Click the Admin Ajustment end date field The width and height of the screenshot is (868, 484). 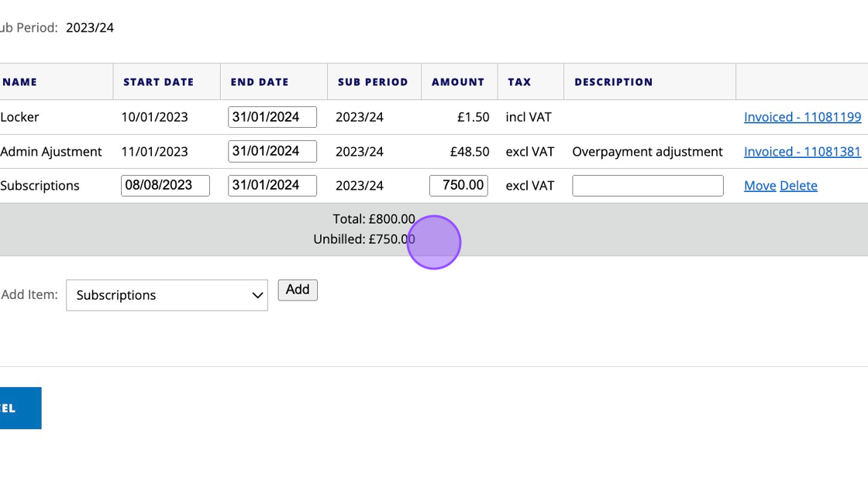[272, 152]
